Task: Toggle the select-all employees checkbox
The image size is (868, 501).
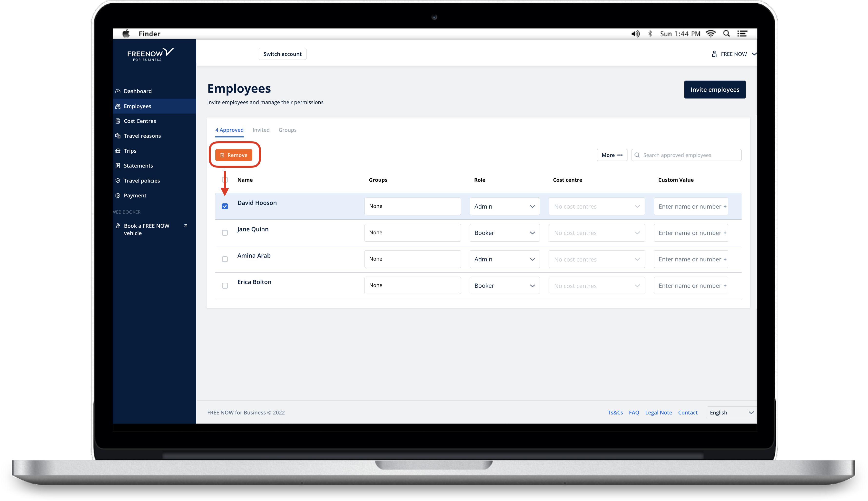Action: [225, 180]
